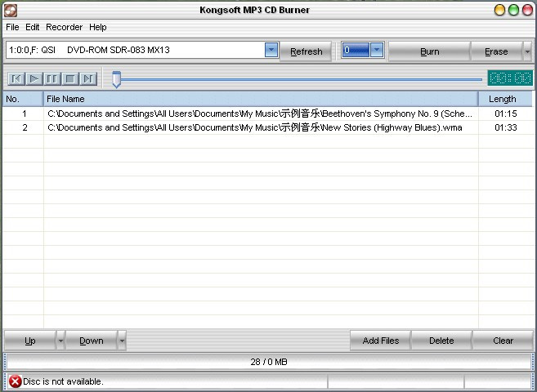The height and width of the screenshot is (392, 537).
Task: Move selected track Down
Action: tap(91, 341)
